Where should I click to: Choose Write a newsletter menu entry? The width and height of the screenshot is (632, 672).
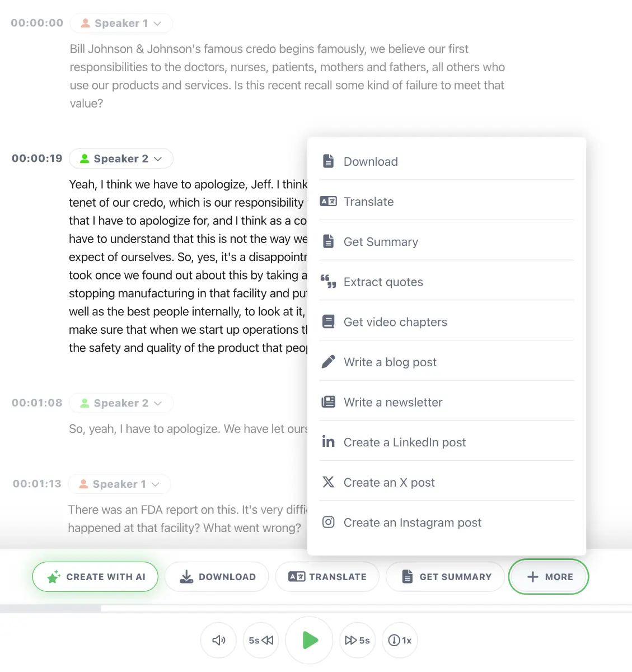tap(393, 402)
